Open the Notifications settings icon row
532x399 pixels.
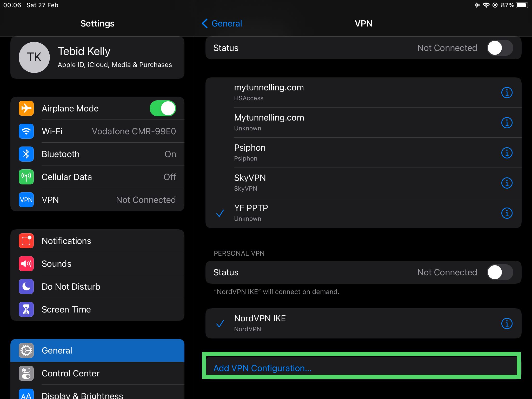[x=97, y=241]
